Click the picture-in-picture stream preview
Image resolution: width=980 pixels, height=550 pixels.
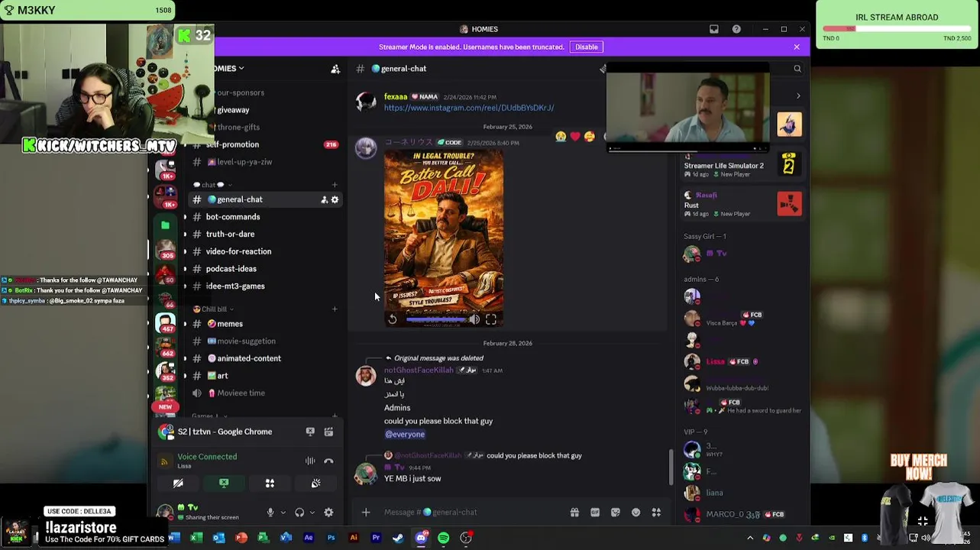(688, 106)
